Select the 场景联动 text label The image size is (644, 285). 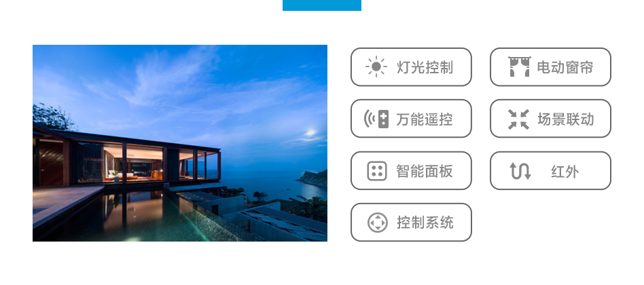click(566, 119)
